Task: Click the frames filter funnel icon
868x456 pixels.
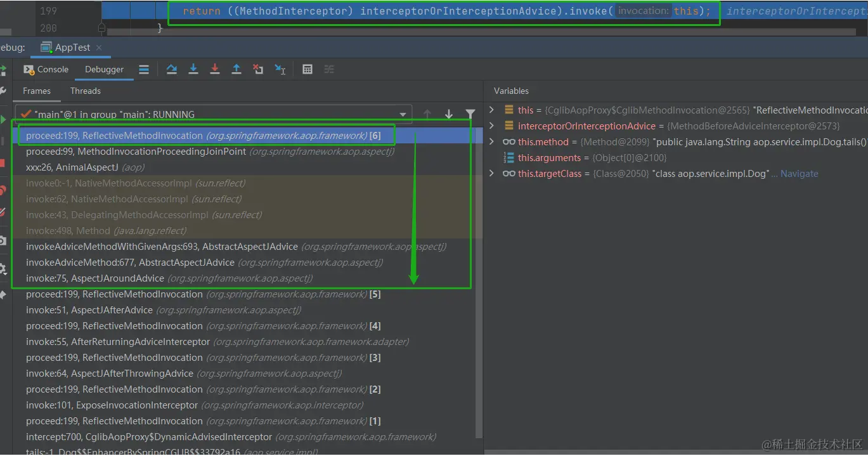Action: pyautogui.click(x=470, y=114)
